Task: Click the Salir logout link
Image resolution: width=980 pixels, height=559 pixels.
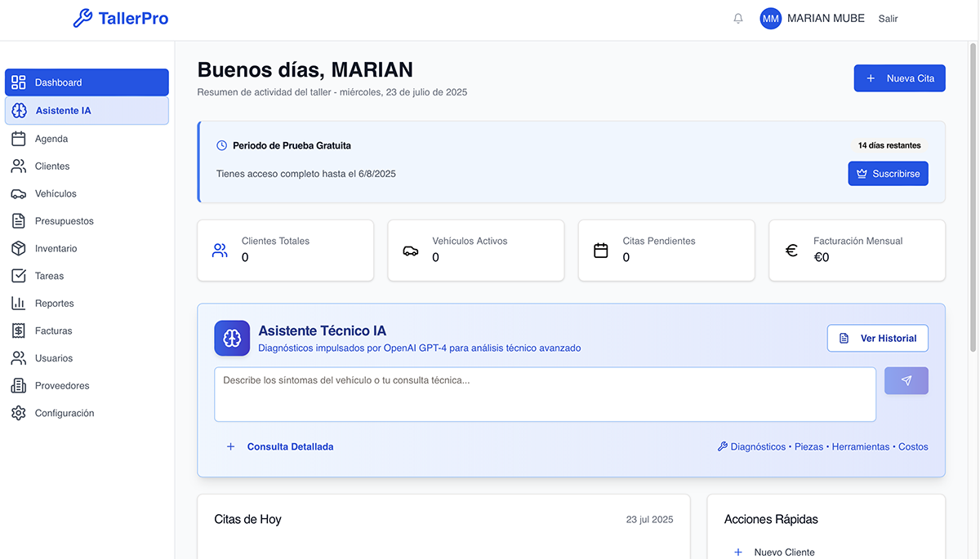Action: click(888, 19)
